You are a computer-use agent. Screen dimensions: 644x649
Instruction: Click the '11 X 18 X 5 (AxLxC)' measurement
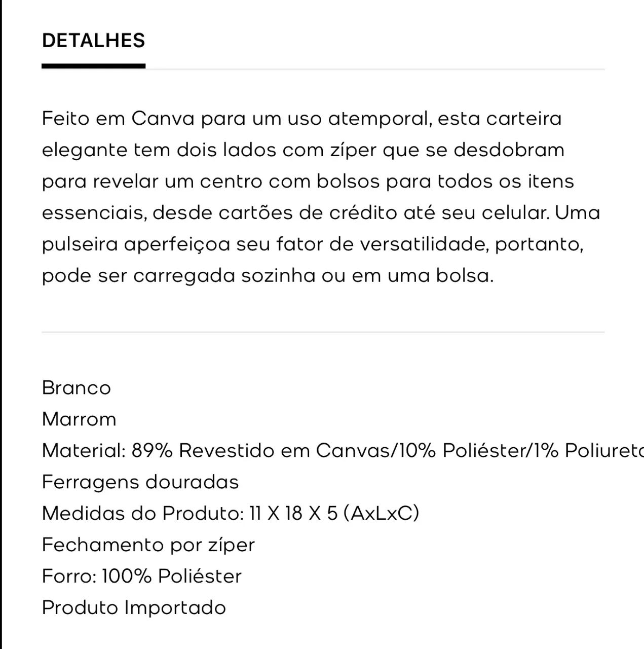pyautogui.click(x=334, y=514)
